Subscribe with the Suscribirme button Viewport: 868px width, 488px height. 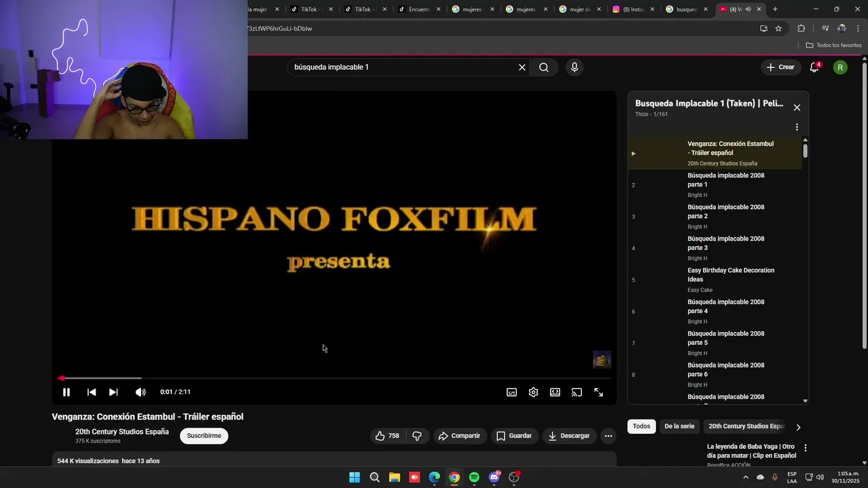204,436
